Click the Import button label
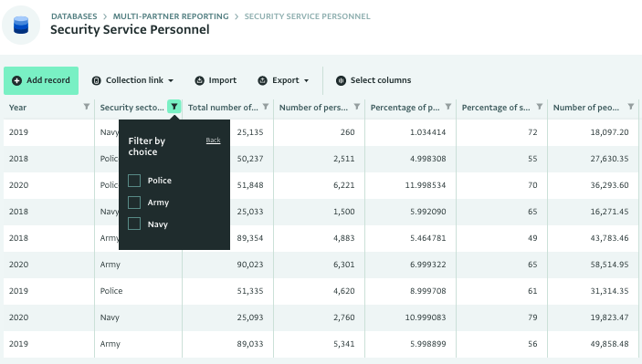 coord(222,80)
